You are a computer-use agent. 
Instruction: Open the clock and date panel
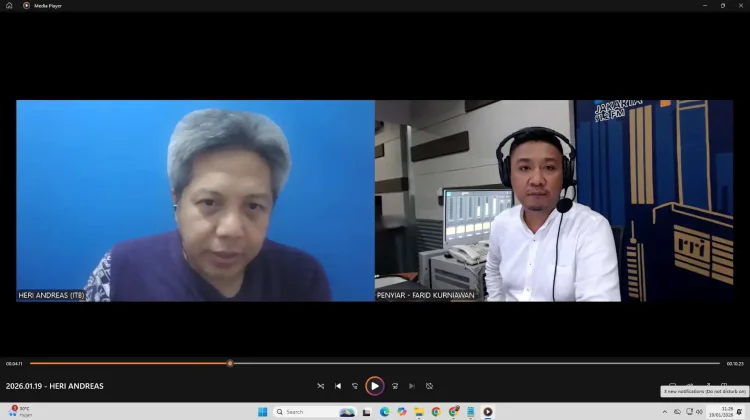(727, 411)
